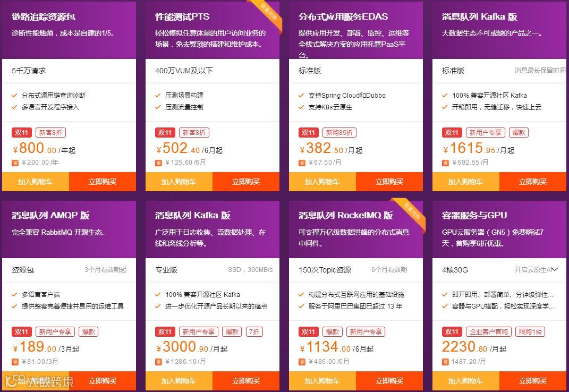The image size is (569, 392).
Task: Open the 专业版 SSD, 300MB/s selector
Action: click(x=213, y=270)
